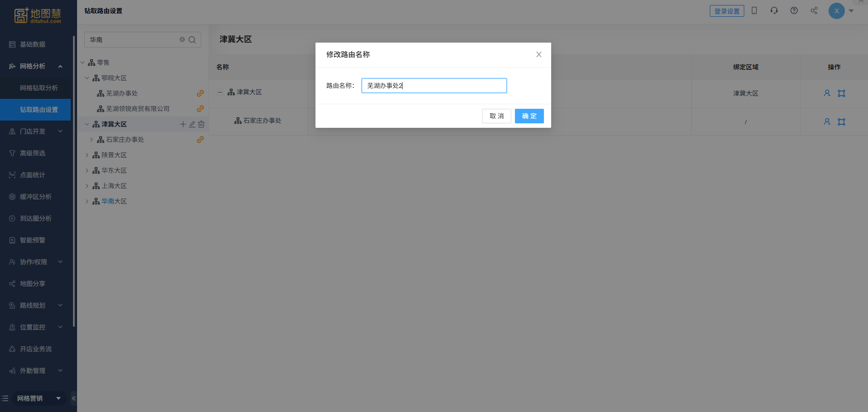The width and height of the screenshot is (868, 412).
Task: Collapse the 津冀大区 table row
Action: 220,92
